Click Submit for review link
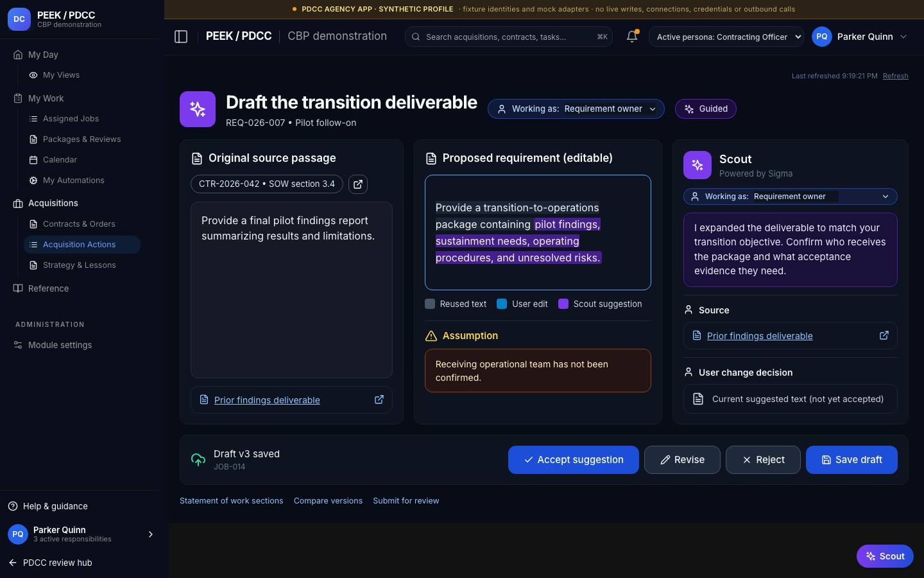Image resolution: width=924 pixels, height=578 pixels. [406, 501]
